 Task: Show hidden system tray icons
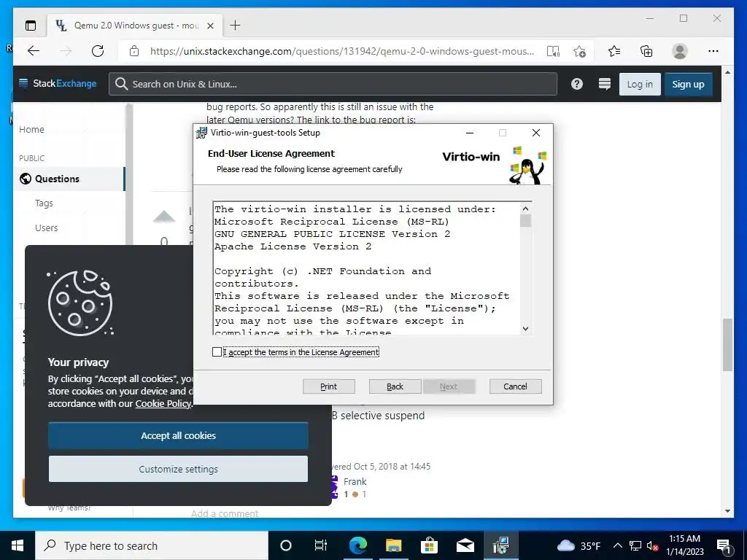click(x=617, y=545)
